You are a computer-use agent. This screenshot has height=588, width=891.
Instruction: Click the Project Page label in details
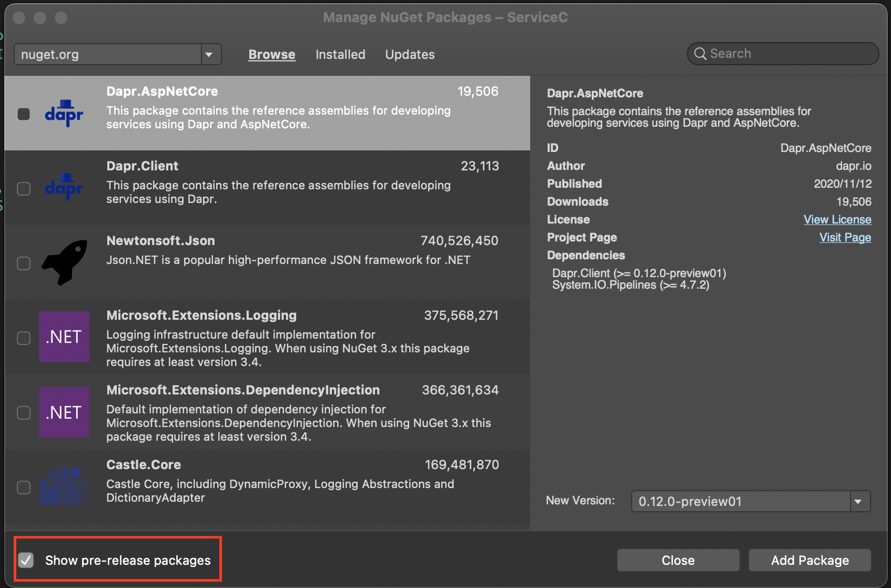click(x=582, y=237)
